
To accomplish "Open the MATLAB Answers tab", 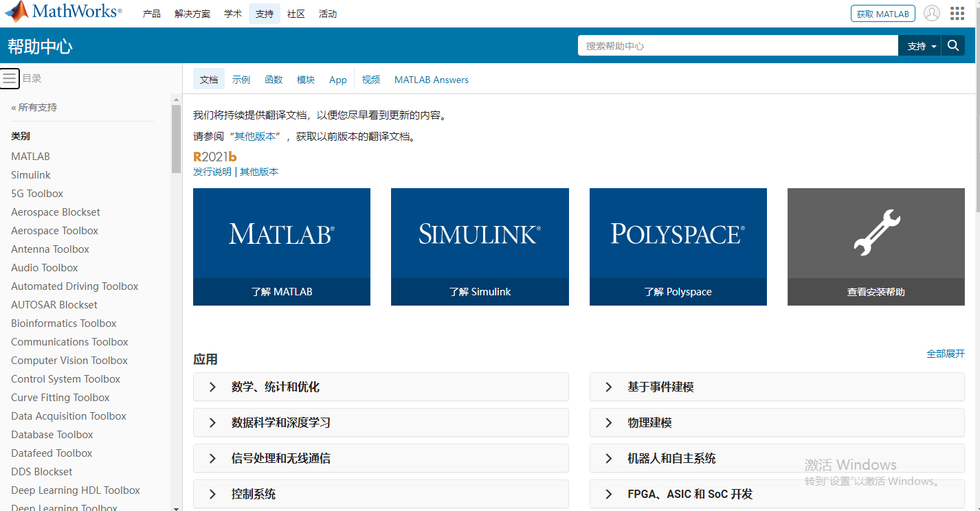I will point(432,80).
